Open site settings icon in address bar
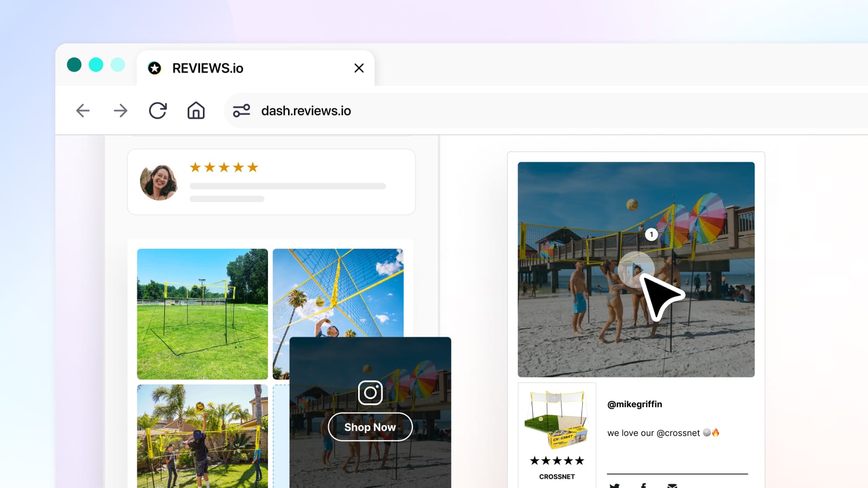868x488 pixels. tap(241, 111)
